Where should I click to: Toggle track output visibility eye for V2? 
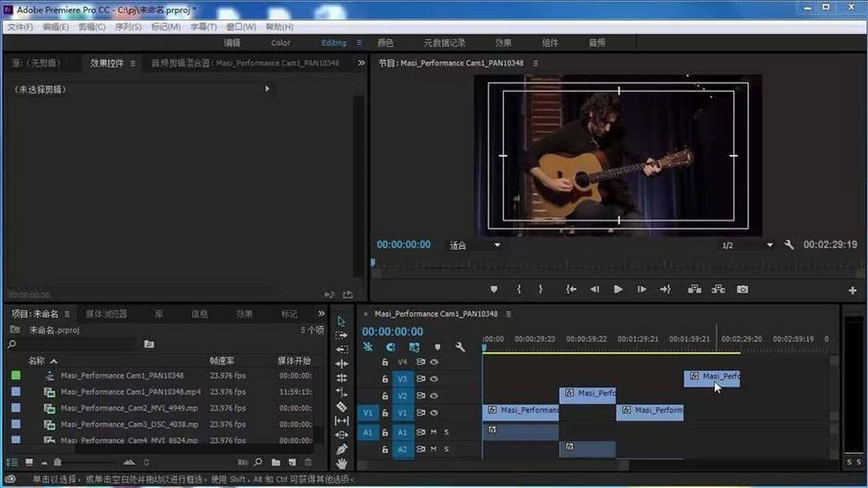pyautogui.click(x=435, y=395)
